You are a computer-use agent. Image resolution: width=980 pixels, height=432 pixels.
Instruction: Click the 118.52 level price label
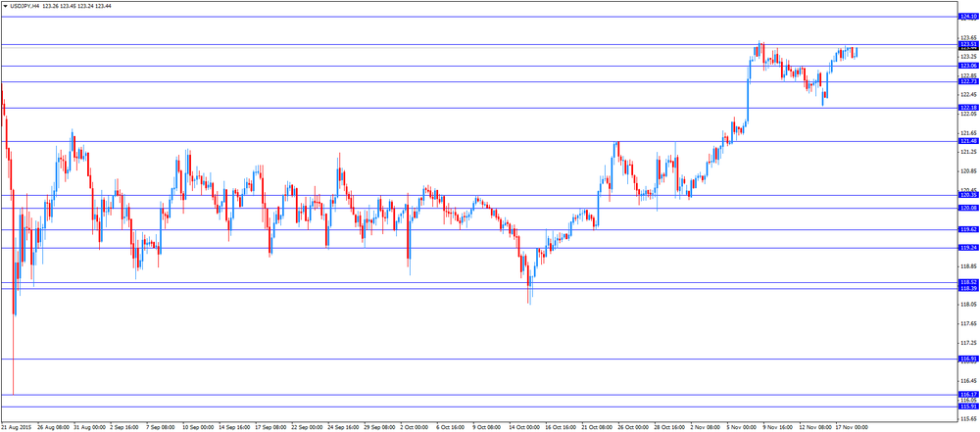coord(968,282)
